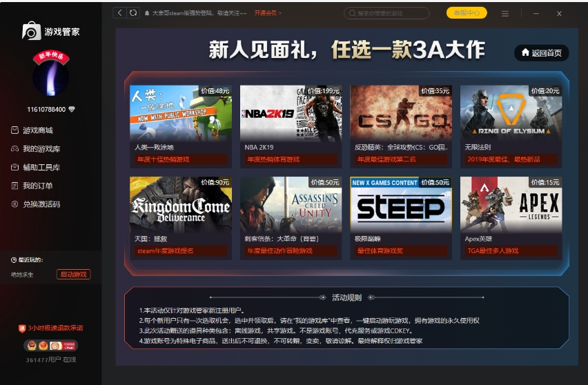Close the 游戏管家 window

click(559, 14)
